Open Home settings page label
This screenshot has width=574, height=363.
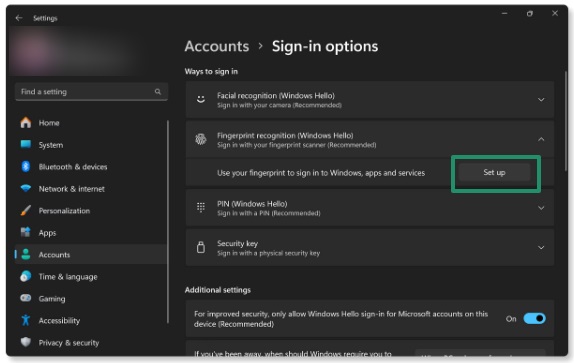[x=49, y=123]
